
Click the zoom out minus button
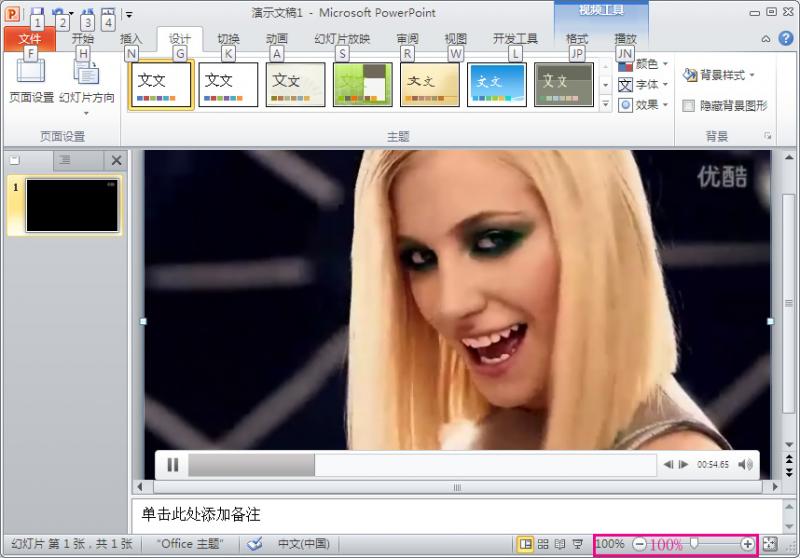click(x=639, y=544)
